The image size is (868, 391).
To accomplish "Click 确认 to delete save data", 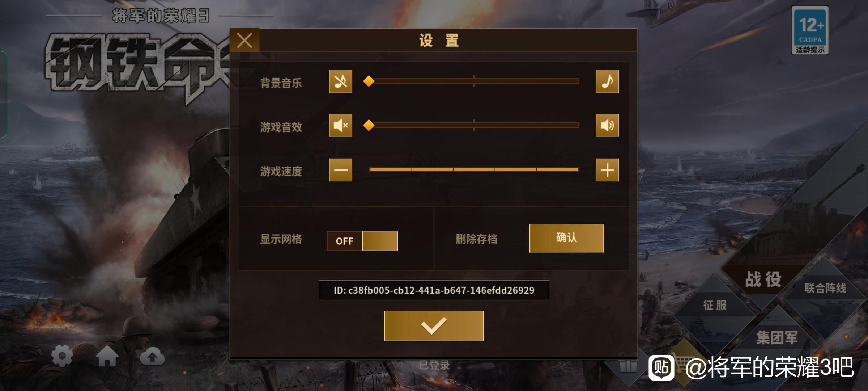I will click(566, 238).
